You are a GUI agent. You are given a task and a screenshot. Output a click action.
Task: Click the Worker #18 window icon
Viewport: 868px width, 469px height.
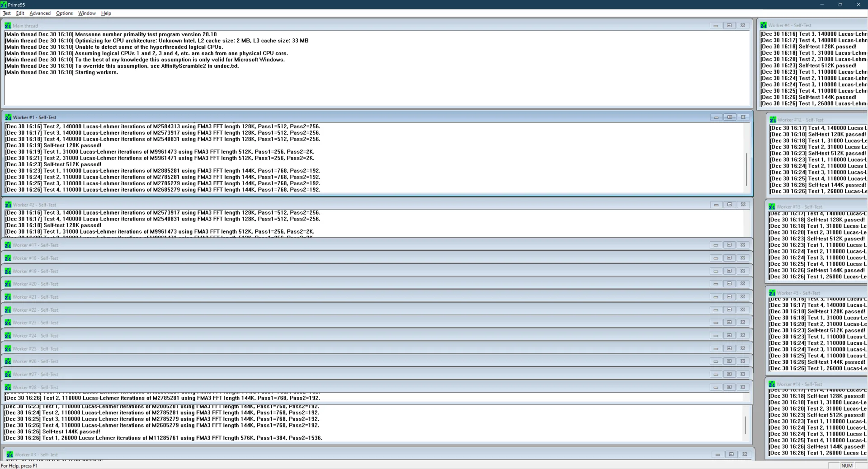tap(8, 258)
